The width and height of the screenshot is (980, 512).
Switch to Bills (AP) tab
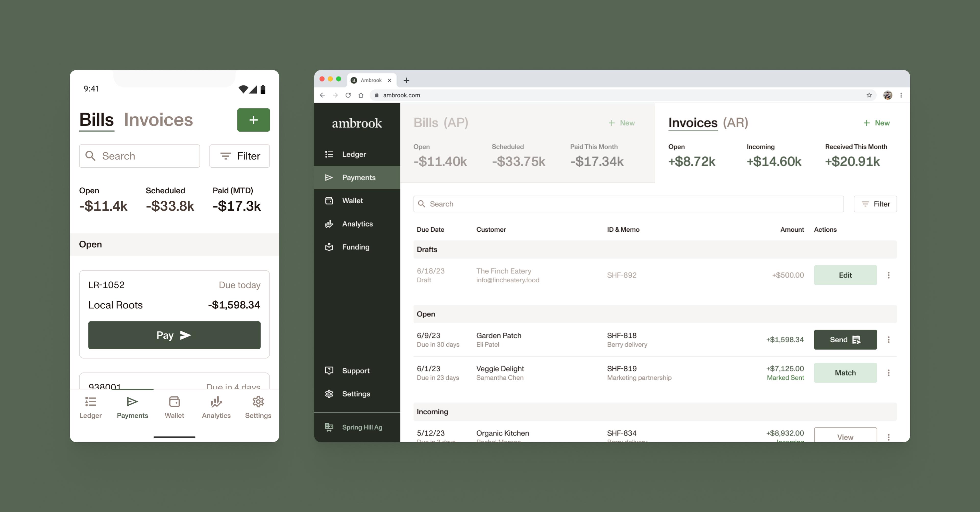pyautogui.click(x=440, y=123)
